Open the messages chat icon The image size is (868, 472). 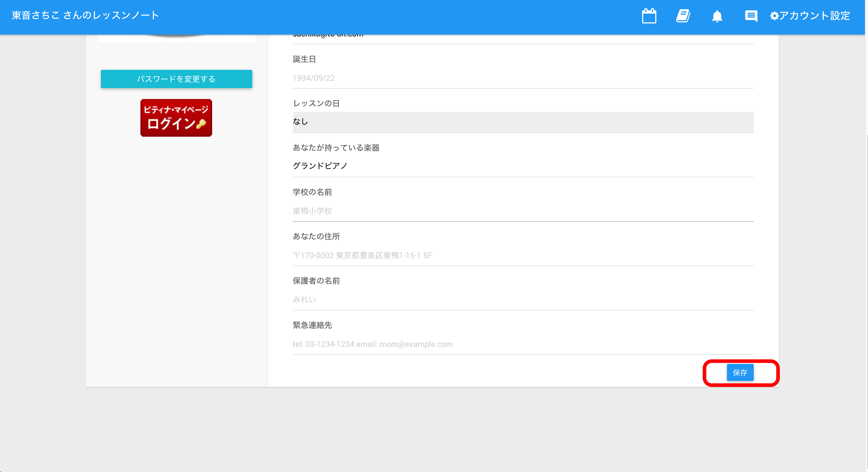[751, 16]
